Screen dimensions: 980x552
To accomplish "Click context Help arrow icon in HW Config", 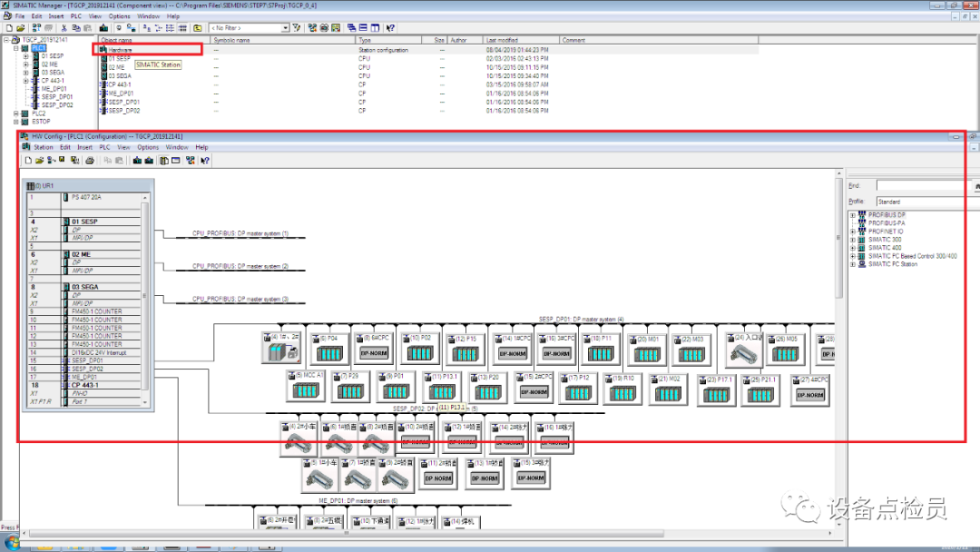I will pyautogui.click(x=205, y=161).
